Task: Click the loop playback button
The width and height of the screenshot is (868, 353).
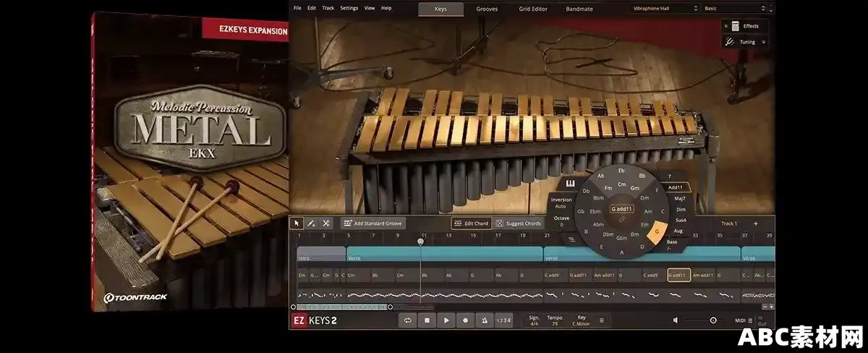Action: point(408,320)
